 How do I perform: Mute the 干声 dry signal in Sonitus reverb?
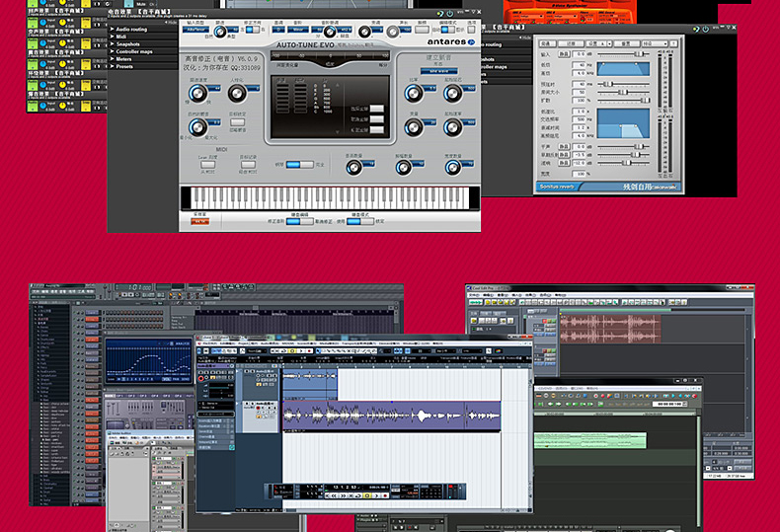[563, 147]
